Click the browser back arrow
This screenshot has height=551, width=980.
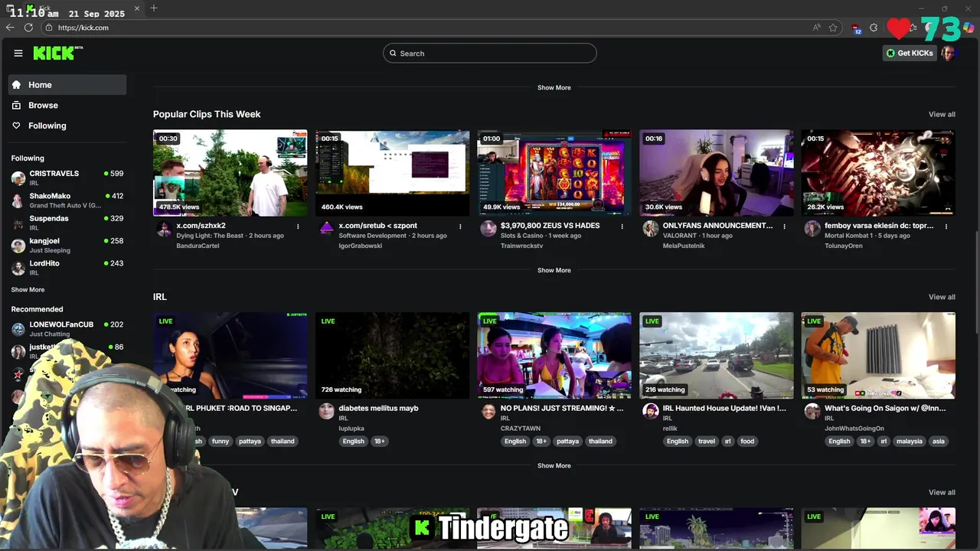point(10,28)
